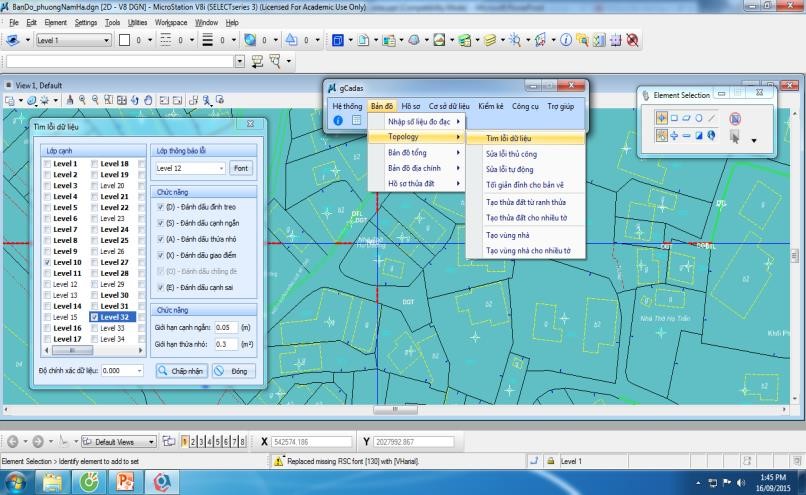Click the magnifier icon on Chấp nhận
The image size is (806, 495).
point(165,370)
